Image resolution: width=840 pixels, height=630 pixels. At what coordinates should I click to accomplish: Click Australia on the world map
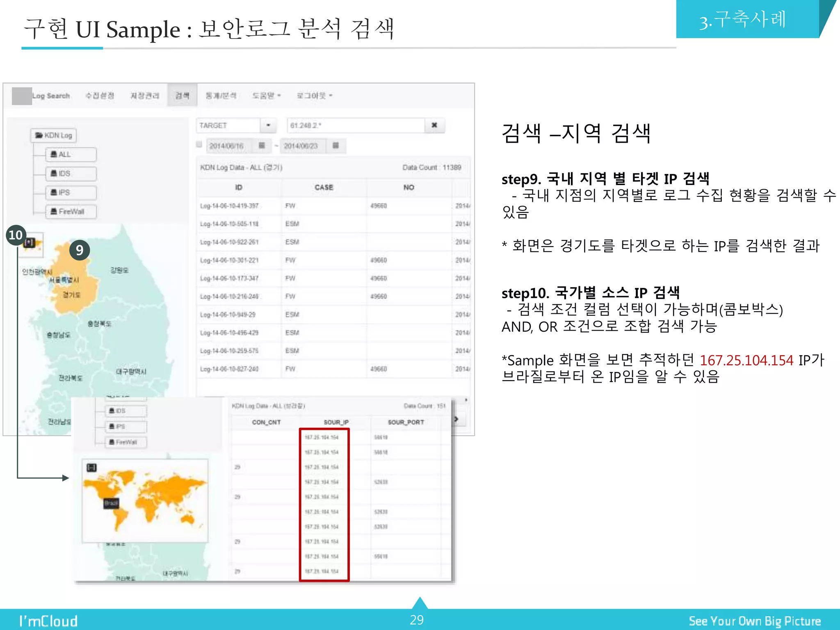pos(187,519)
